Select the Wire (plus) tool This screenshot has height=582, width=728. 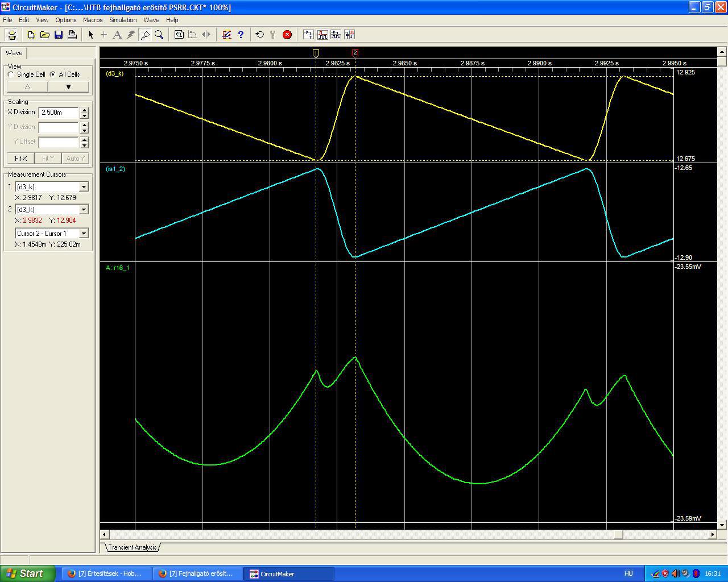104,35
